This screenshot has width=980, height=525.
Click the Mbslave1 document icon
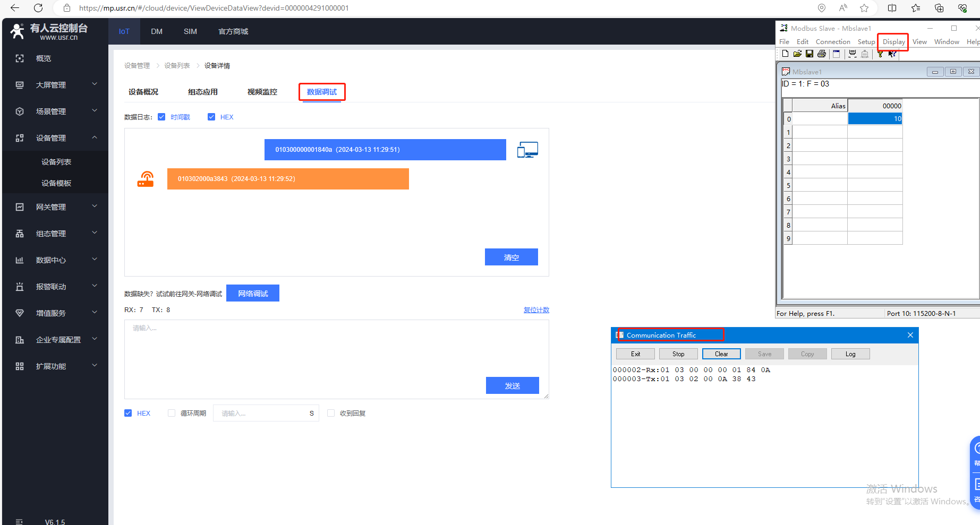tap(786, 72)
